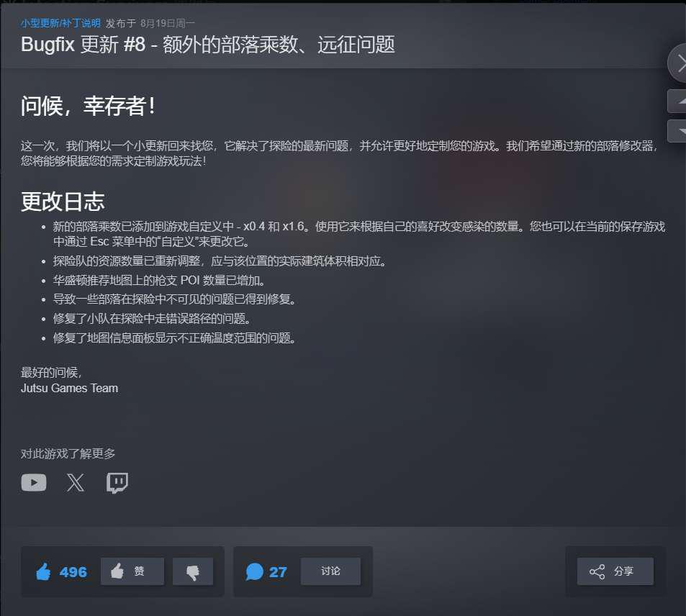Click the Bugfix 更新 #8 title
This screenshot has width=686, height=616.
[208, 44]
